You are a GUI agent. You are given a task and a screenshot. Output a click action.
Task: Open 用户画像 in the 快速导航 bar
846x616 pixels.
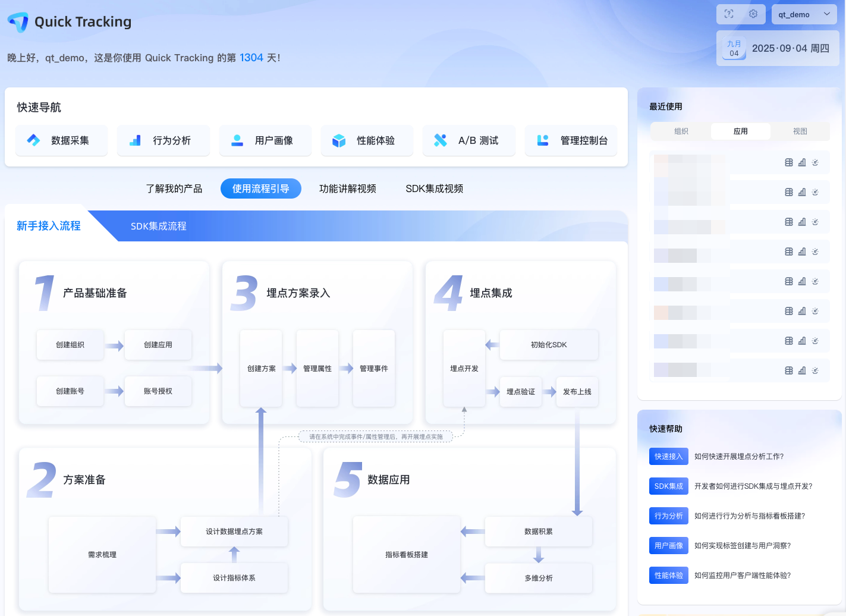pyautogui.click(x=265, y=140)
